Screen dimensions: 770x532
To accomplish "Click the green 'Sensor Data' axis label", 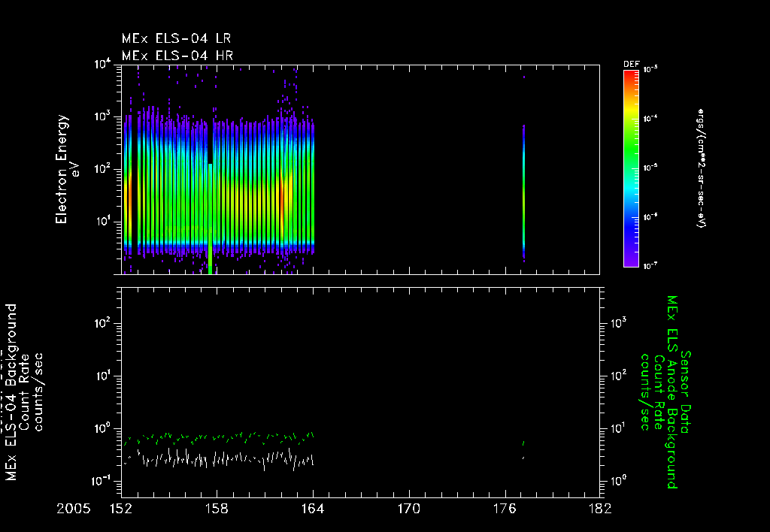I will (x=685, y=393).
